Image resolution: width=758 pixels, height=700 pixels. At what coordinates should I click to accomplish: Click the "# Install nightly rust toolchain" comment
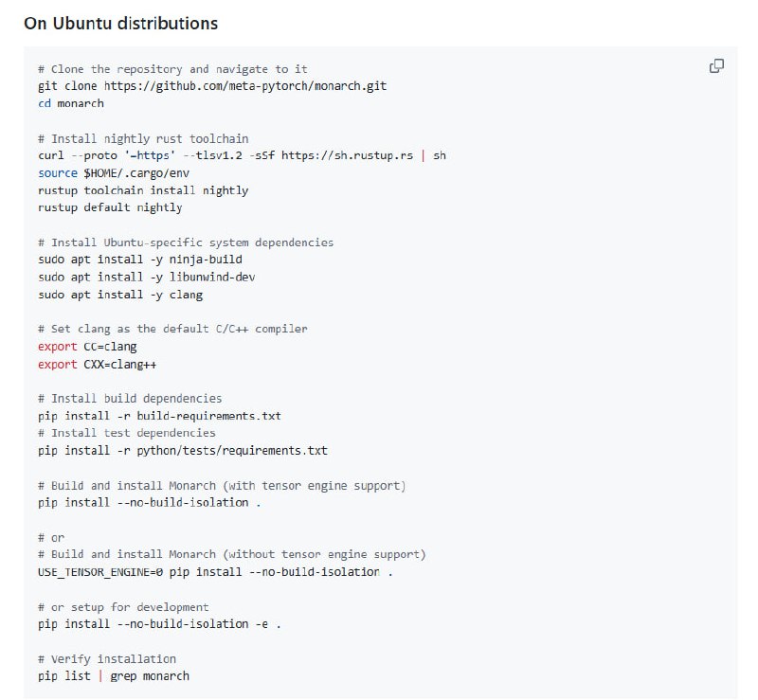143,138
